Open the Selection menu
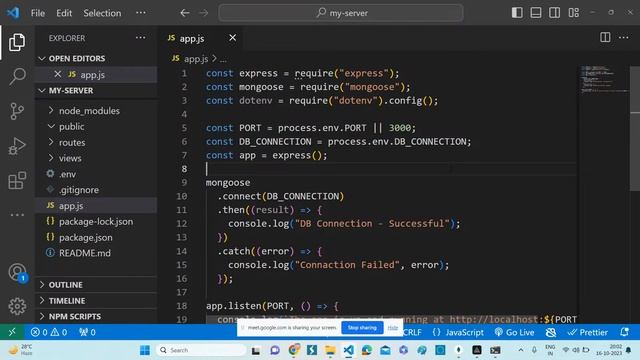The width and height of the screenshot is (640, 360). click(x=102, y=13)
